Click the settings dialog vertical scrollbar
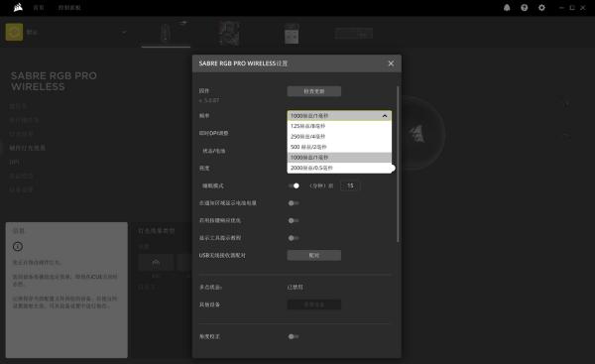 398,164
